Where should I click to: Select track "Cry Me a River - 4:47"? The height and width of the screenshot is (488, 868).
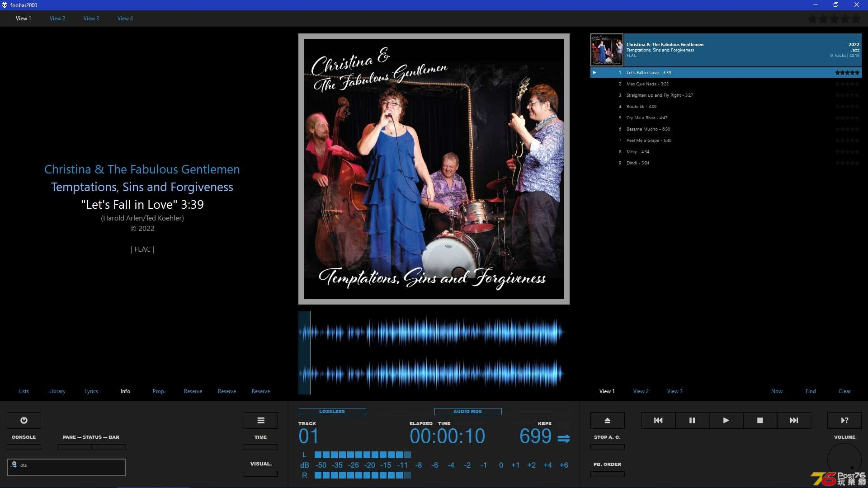click(x=726, y=118)
